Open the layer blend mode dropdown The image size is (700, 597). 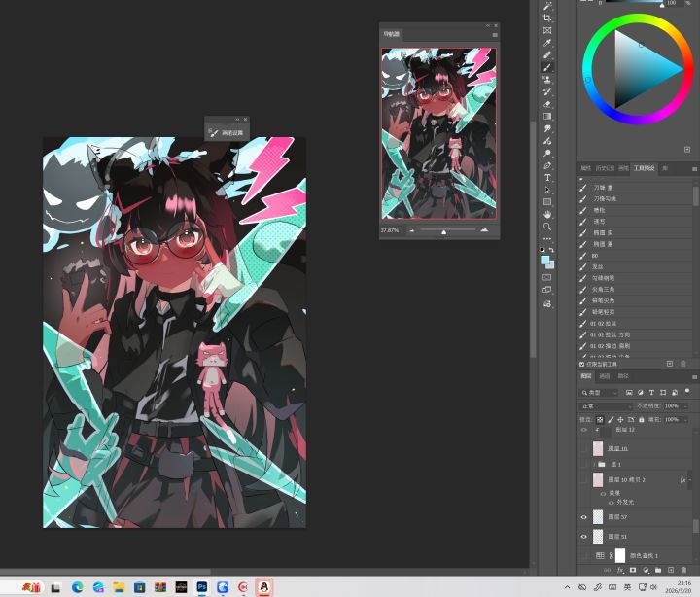click(x=606, y=406)
